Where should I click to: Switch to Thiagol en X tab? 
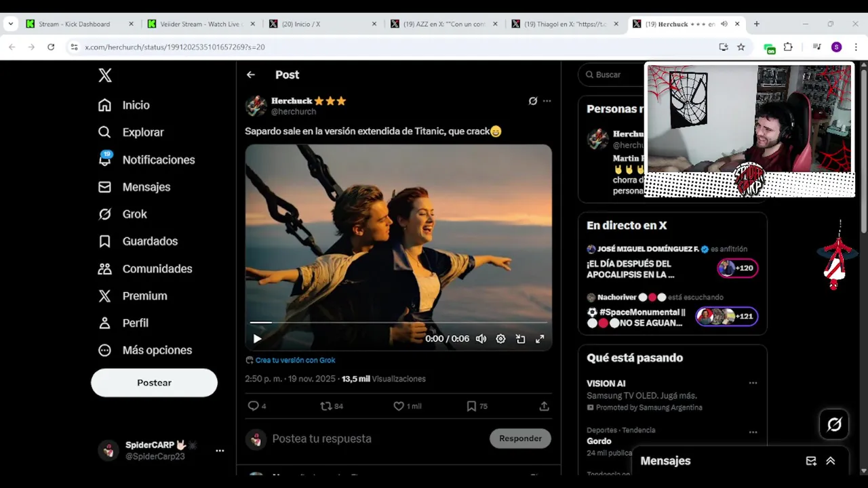coord(566,24)
